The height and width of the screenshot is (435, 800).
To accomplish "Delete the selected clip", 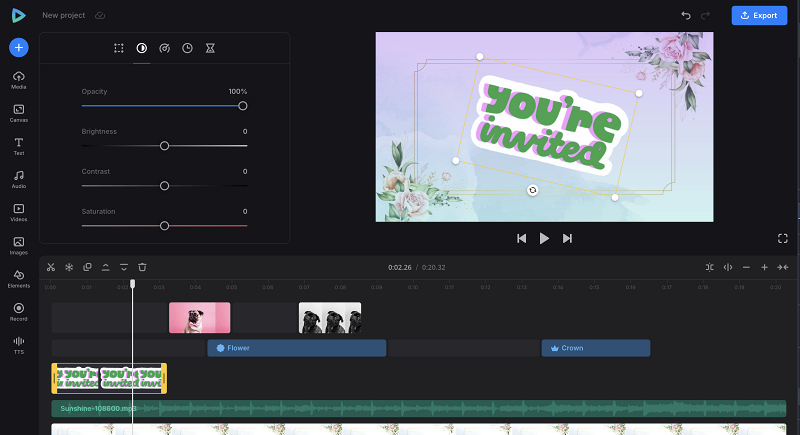I will (142, 267).
